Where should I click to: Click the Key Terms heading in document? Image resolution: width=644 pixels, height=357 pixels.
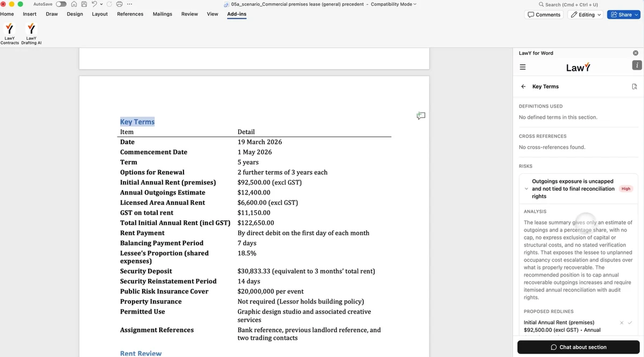[137, 122]
